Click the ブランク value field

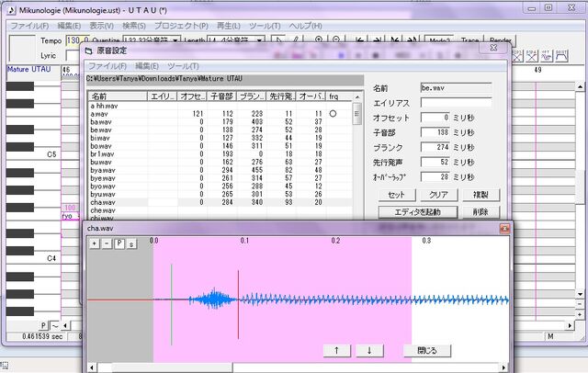coord(435,147)
